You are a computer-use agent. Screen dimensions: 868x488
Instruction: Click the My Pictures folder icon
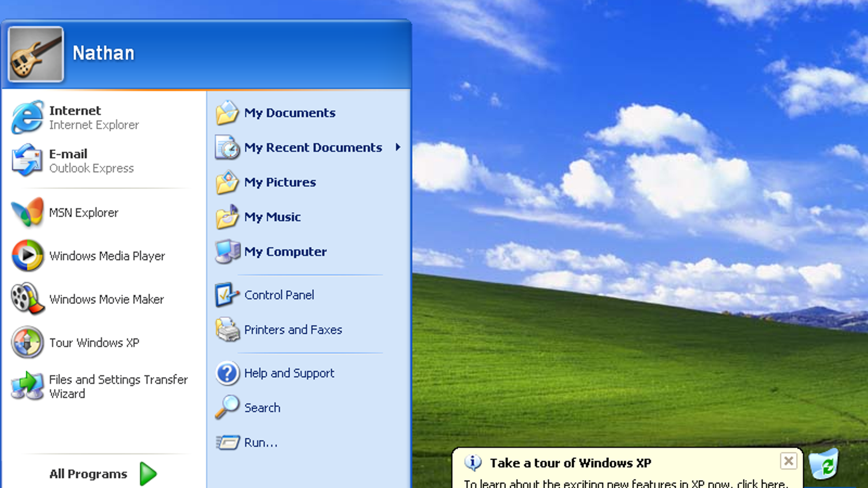coord(227,182)
